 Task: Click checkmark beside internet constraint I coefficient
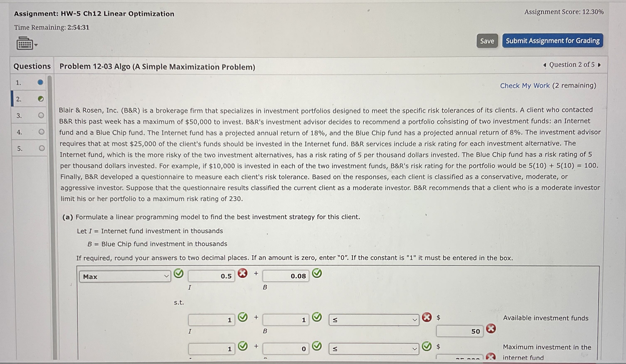(x=243, y=346)
